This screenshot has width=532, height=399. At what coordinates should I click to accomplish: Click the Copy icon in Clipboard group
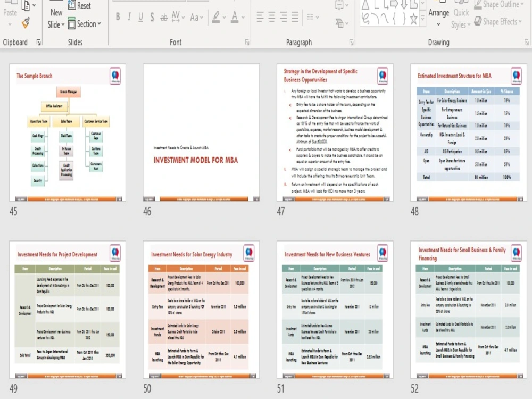pos(26,5)
